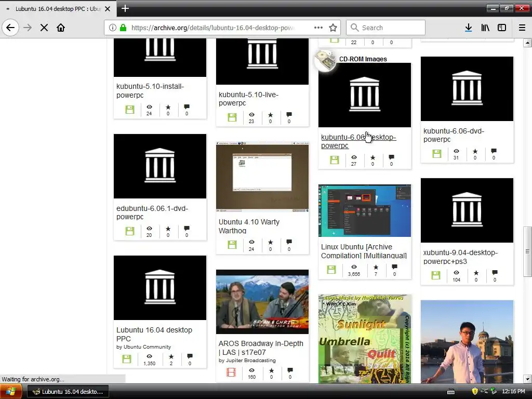Viewport: 532px width, 399px height.
Task: Select Lubuntu 16.04 taskbar window button
Action: point(68,392)
